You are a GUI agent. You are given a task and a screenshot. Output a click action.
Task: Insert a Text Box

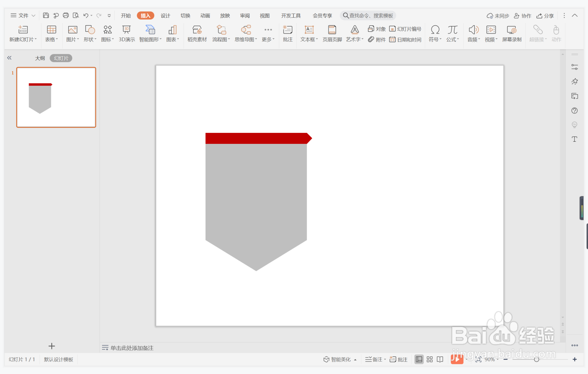point(309,34)
